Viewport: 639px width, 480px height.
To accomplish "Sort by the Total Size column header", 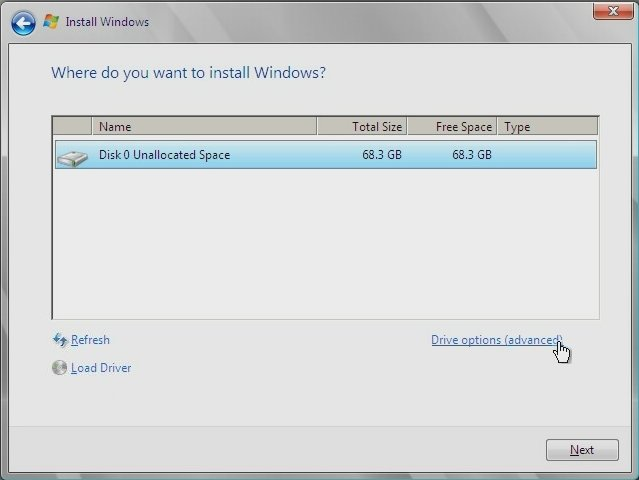I will point(362,127).
